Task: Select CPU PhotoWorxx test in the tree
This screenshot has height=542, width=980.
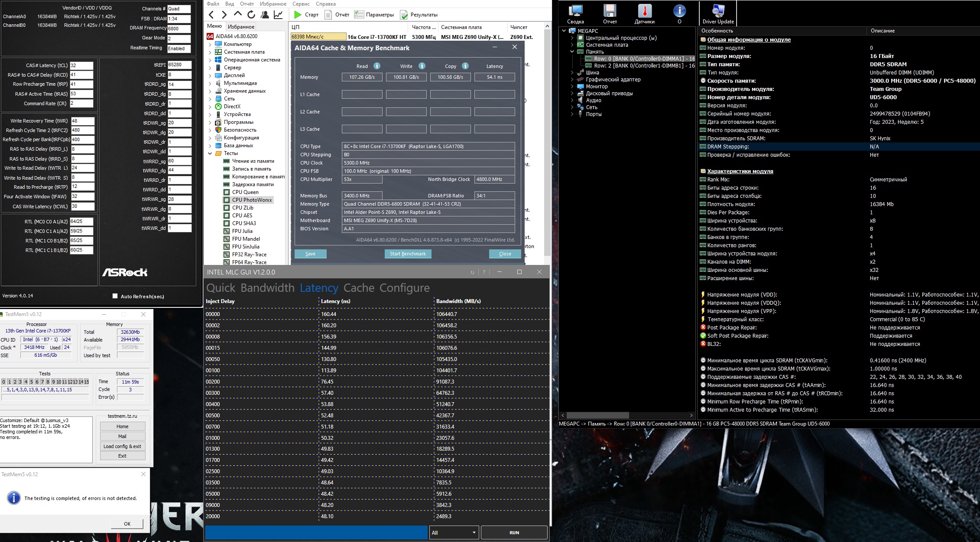Action: pos(252,200)
